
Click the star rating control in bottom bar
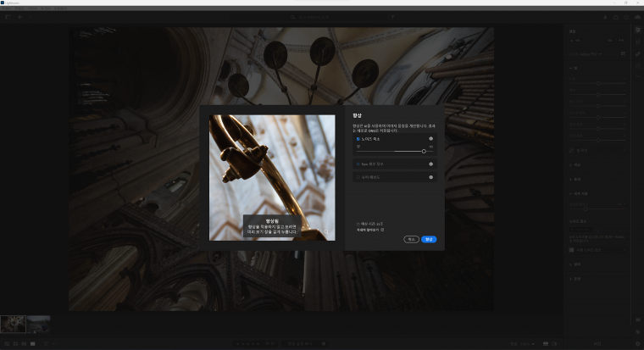pyautogui.click(x=249, y=343)
